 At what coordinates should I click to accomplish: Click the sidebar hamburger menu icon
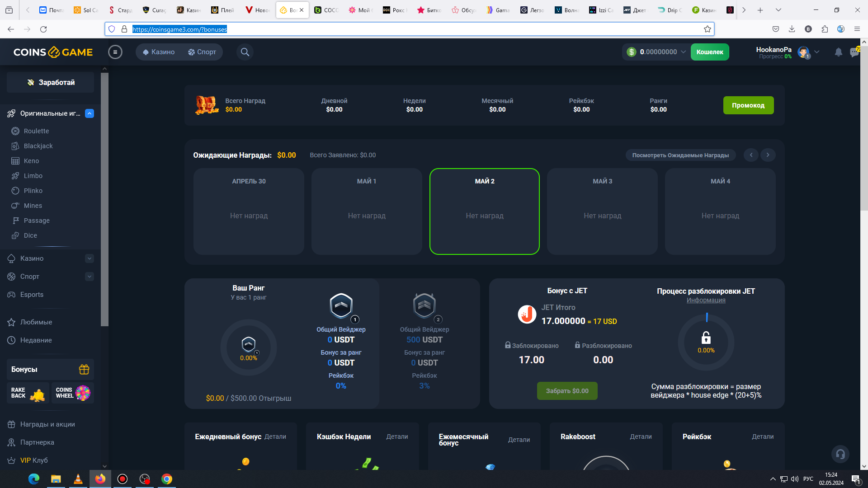115,52
